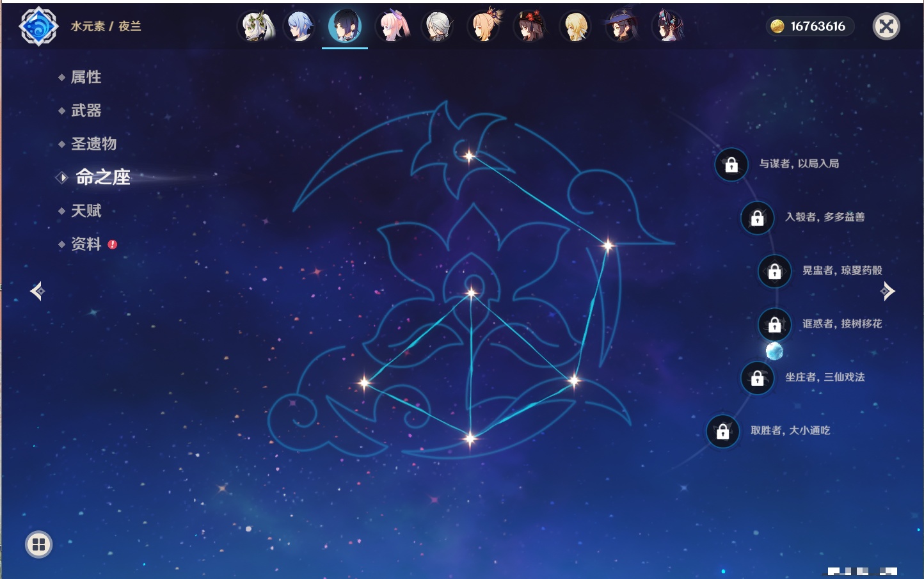Click the center flower star node
The image size is (924, 579).
(472, 294)
